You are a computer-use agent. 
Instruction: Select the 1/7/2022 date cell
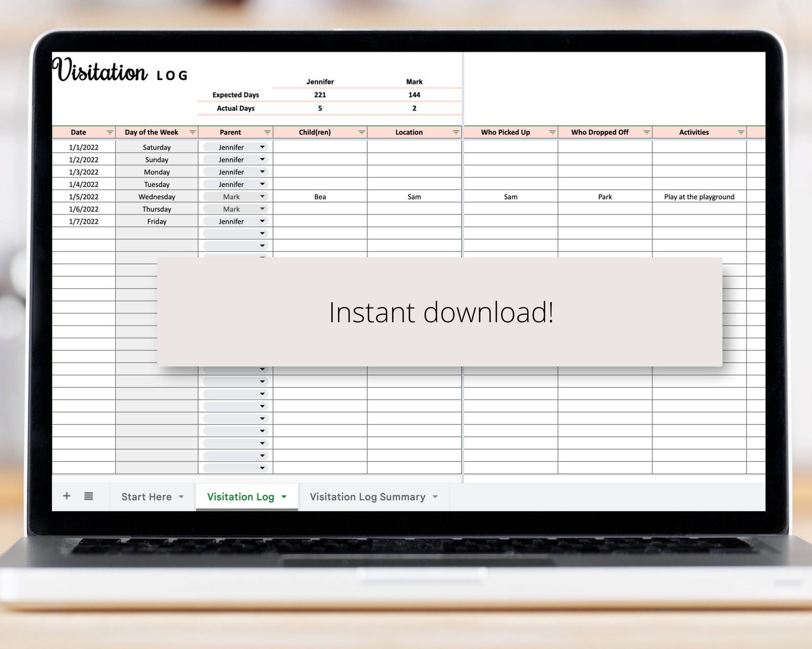84,221
